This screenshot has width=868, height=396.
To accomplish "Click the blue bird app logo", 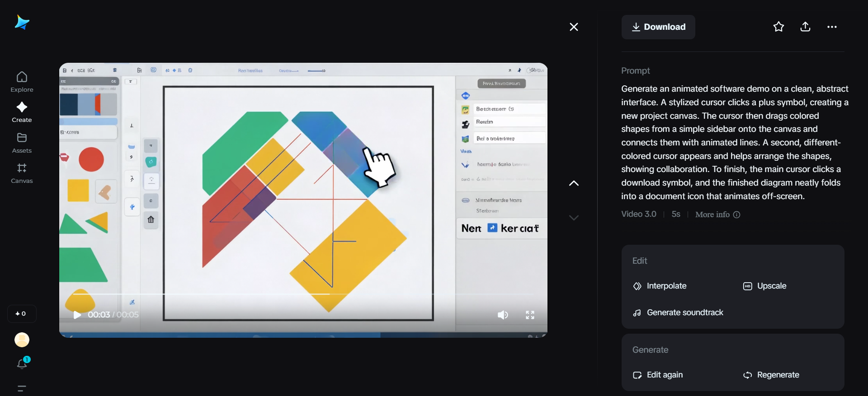I will click(22, 22).
